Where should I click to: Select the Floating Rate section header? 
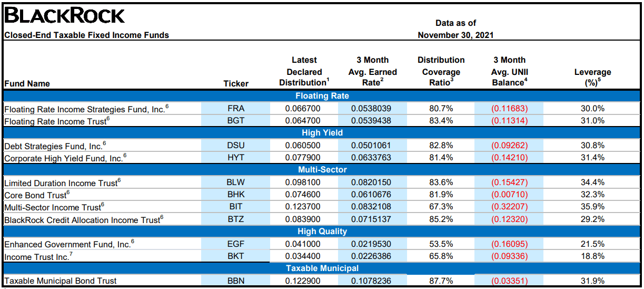pos(322,96)
